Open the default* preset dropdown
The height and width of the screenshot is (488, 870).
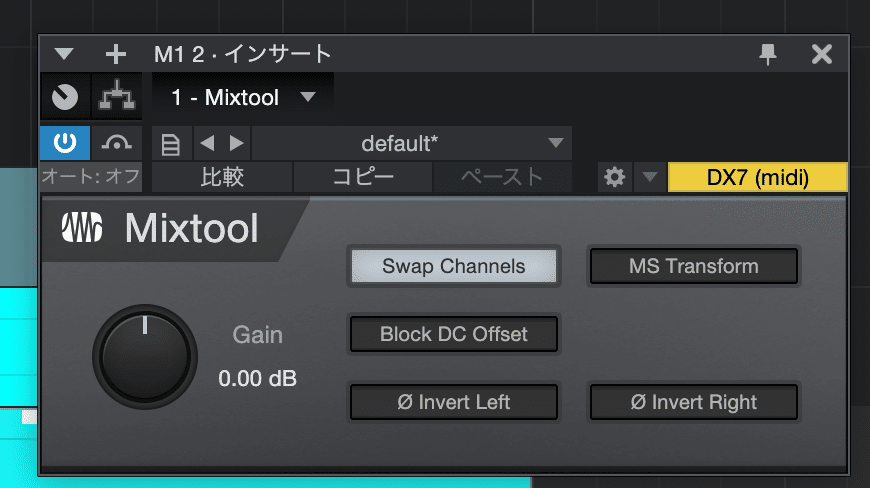pos(412,144)
